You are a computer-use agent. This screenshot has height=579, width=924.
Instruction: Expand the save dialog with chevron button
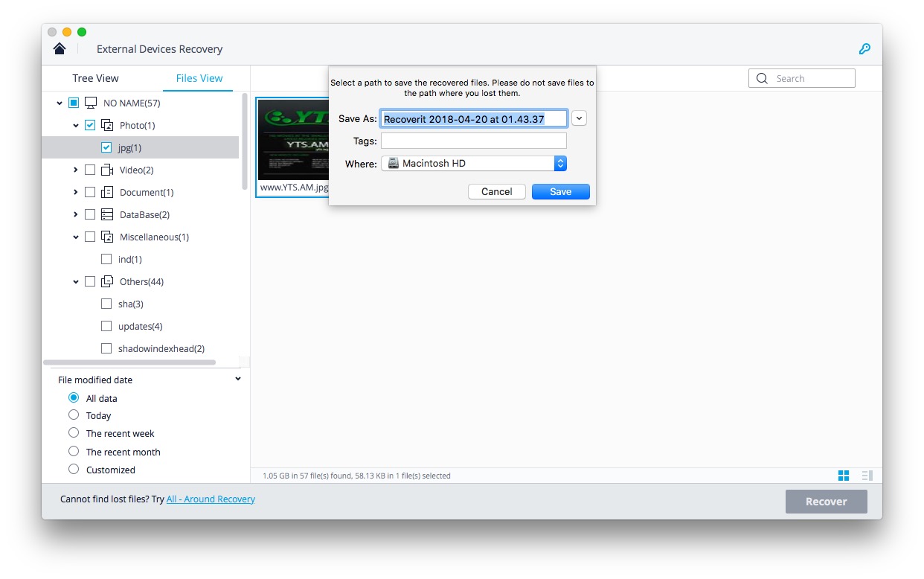pyautogui.click(x=579, y=118)
